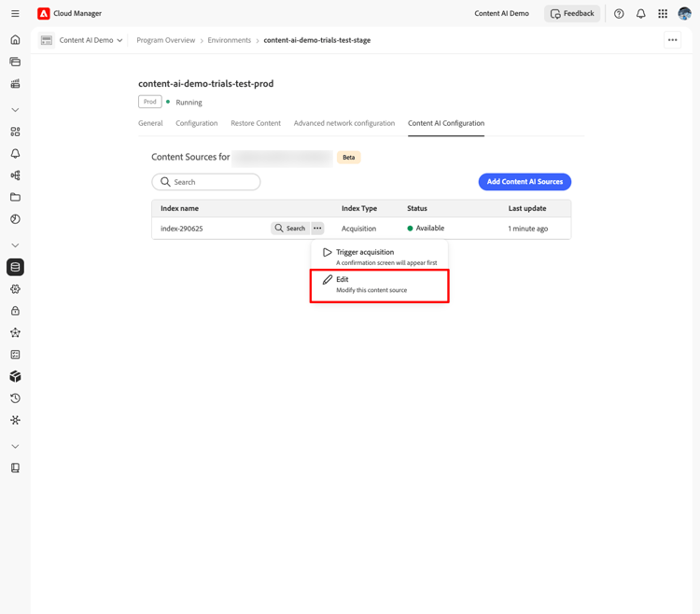Open the hamburger navigation menu
The image size is (700, 614).
(x=15, y=13)
